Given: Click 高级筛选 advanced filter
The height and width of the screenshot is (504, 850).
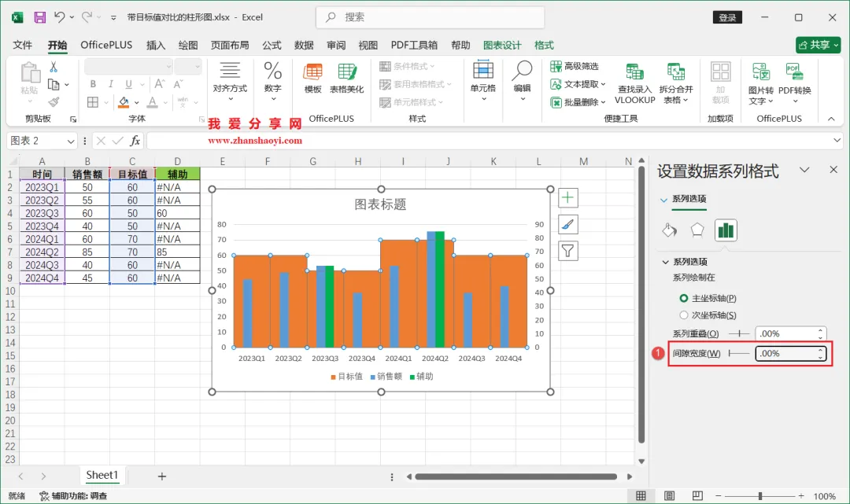Looking at the screenshot, I should click(x=575, y=66).
